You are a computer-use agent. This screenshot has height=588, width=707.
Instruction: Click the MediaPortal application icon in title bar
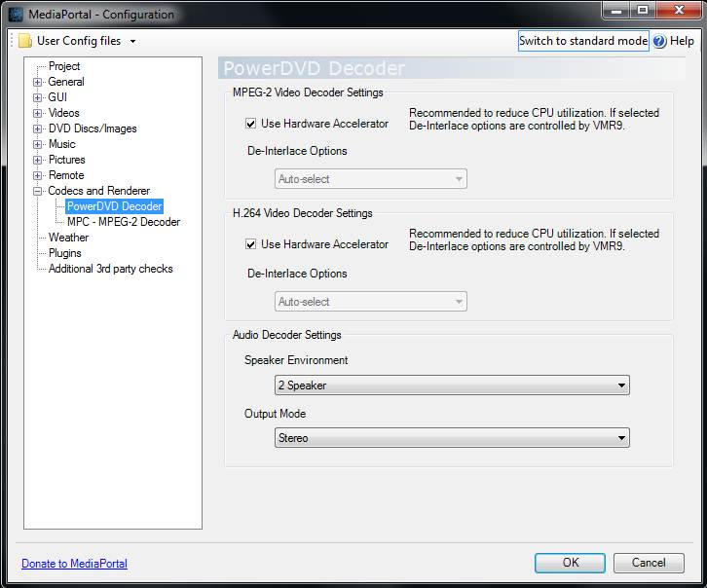[16, 14]
